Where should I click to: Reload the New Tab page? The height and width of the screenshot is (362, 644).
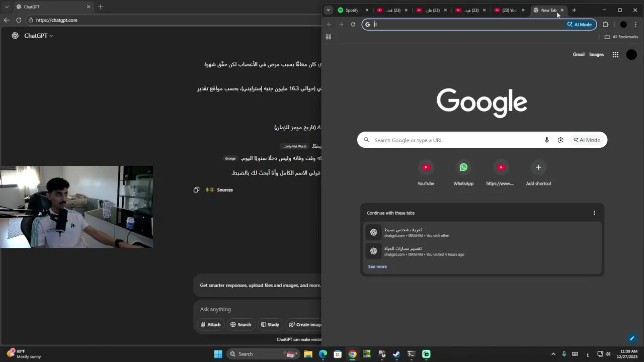(353, 24)
